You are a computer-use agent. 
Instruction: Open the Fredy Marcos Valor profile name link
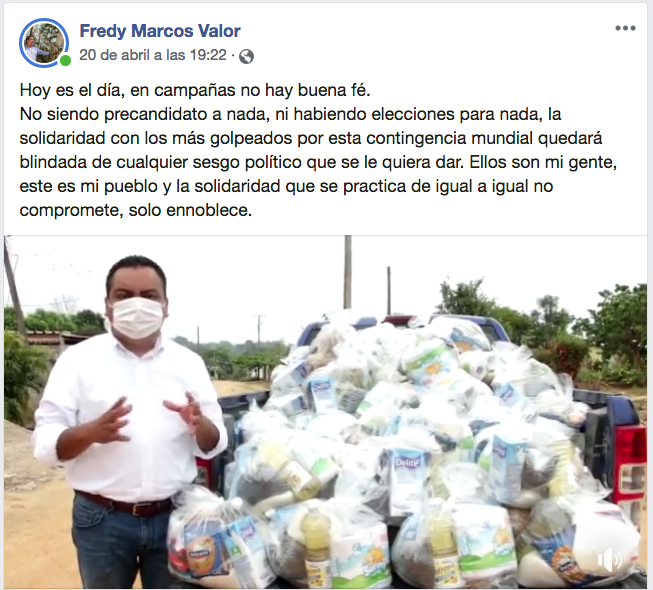[x=160, y=31]
